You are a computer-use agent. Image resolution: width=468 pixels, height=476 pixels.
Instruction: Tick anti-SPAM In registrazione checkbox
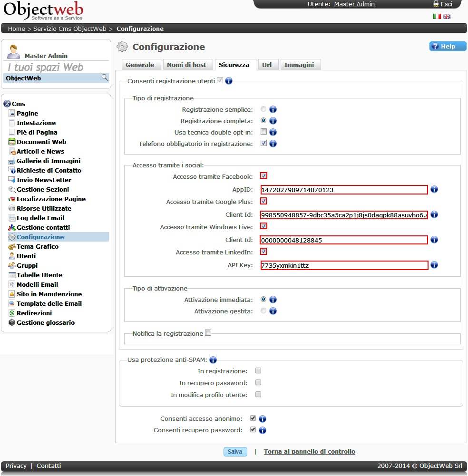(258, 370)
